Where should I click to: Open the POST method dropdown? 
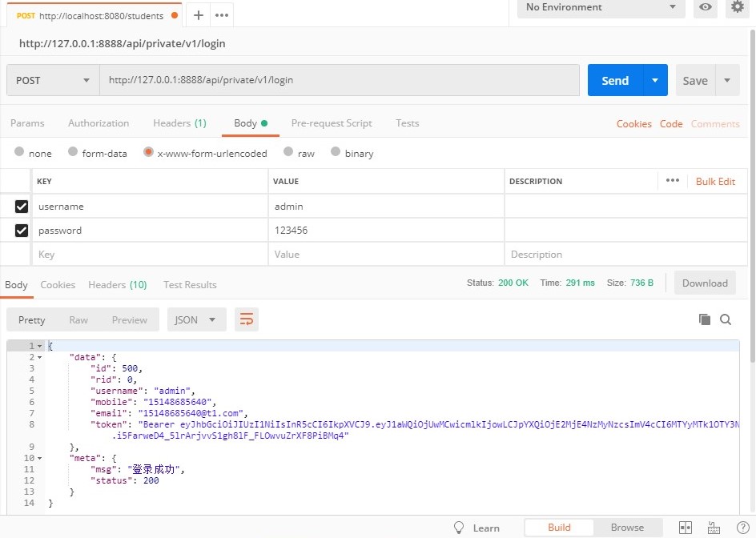pyautogui.click(x=53, y=80)
